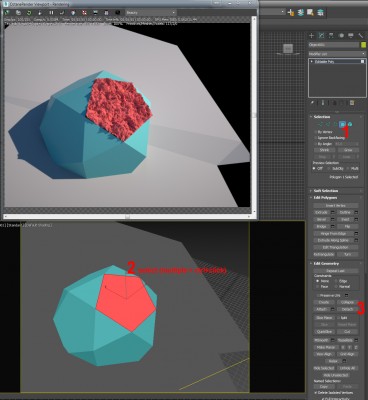Screen dimensions: 368x400
Task: Open the Modifier List dropdown
Action: tap(337, 54)
